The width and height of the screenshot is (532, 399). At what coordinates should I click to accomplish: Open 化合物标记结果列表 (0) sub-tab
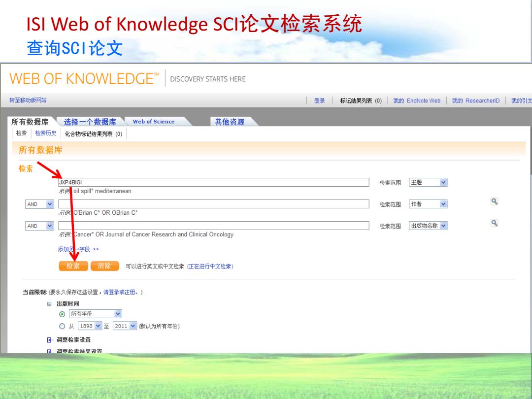point(94,134)
